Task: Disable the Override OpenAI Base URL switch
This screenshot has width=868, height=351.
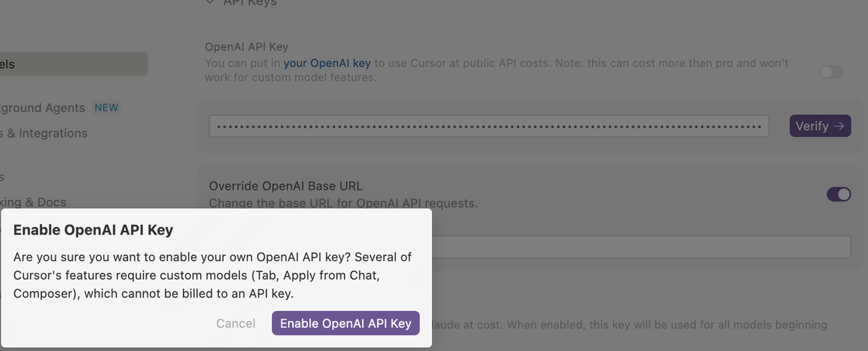Action: pyautogui.click(x=838, y=194)
